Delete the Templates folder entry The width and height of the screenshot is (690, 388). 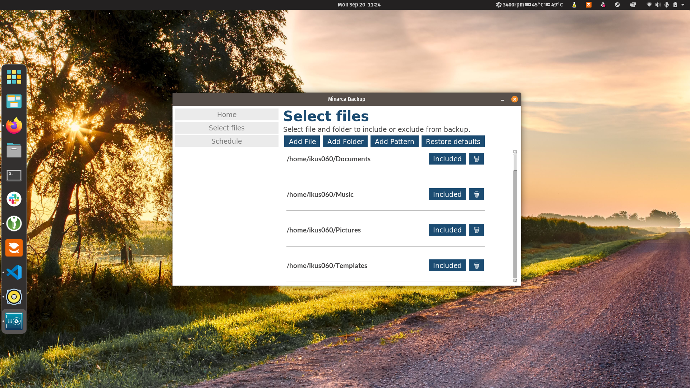pos(476,265)
